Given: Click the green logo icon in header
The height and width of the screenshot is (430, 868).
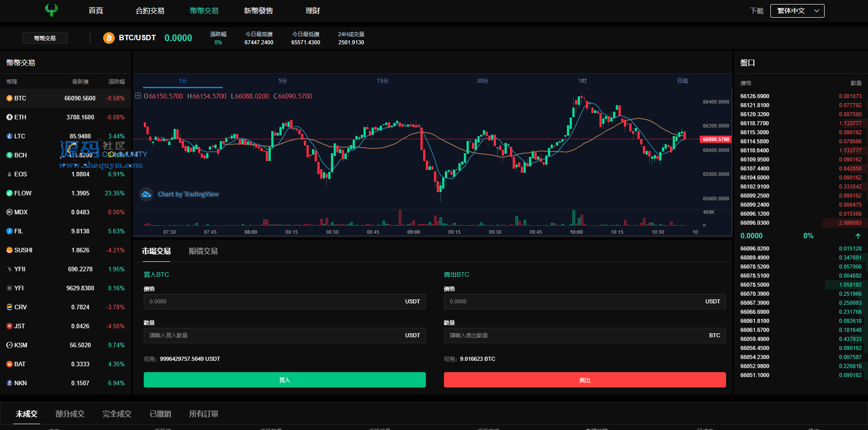Looking at the screenshot, I should tap(52, 10).
